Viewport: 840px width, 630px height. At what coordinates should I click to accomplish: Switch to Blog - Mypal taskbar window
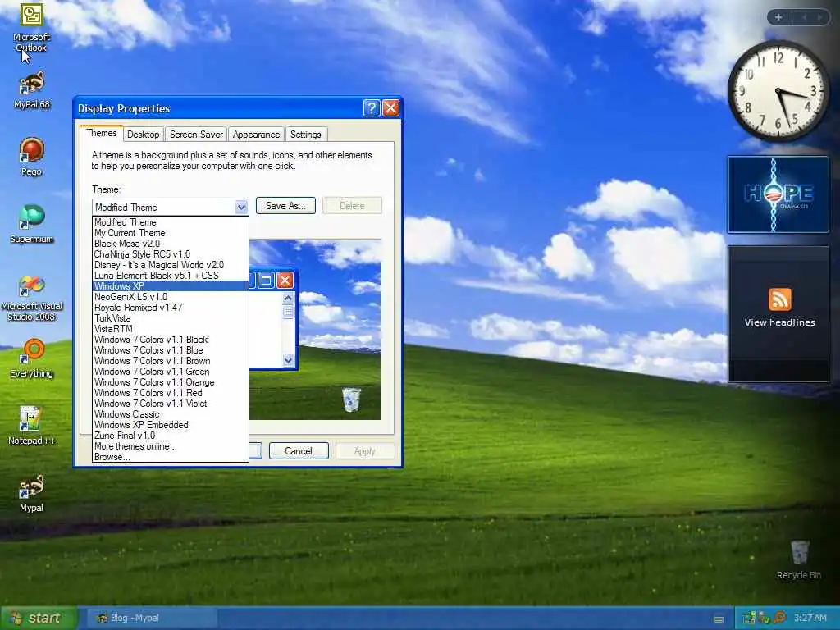152,619
